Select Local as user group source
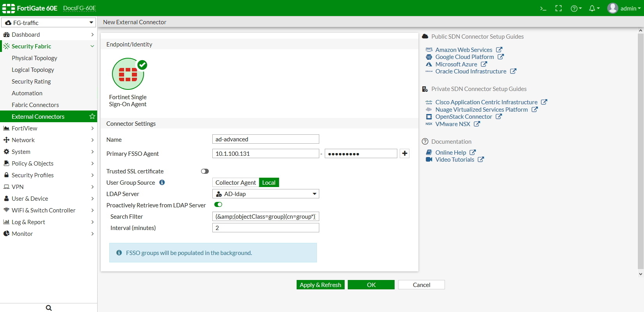 269,182
